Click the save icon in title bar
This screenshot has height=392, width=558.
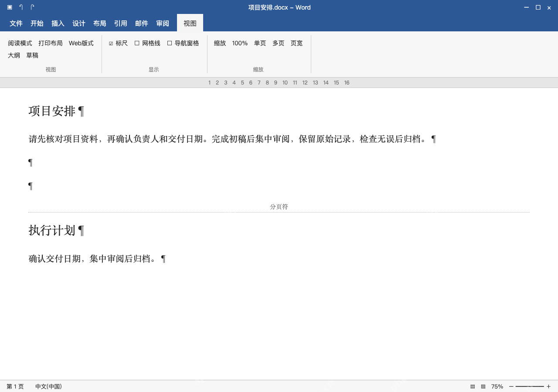[x=10, y=7]
